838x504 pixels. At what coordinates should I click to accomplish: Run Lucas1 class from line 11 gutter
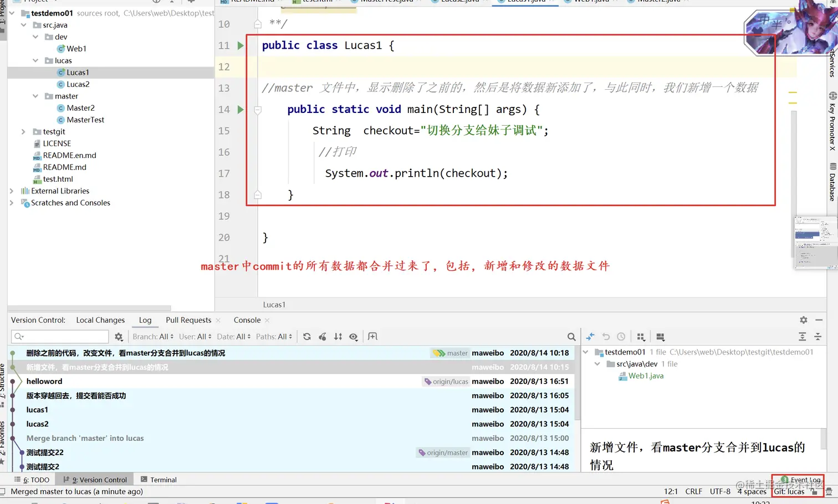241,45
